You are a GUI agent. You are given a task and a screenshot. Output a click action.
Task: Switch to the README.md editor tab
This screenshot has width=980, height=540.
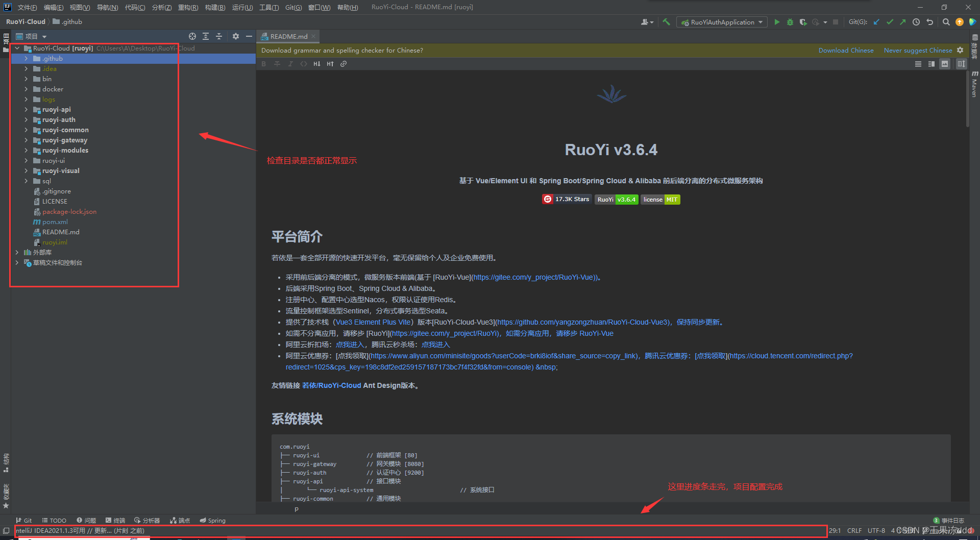coord(289,36)
